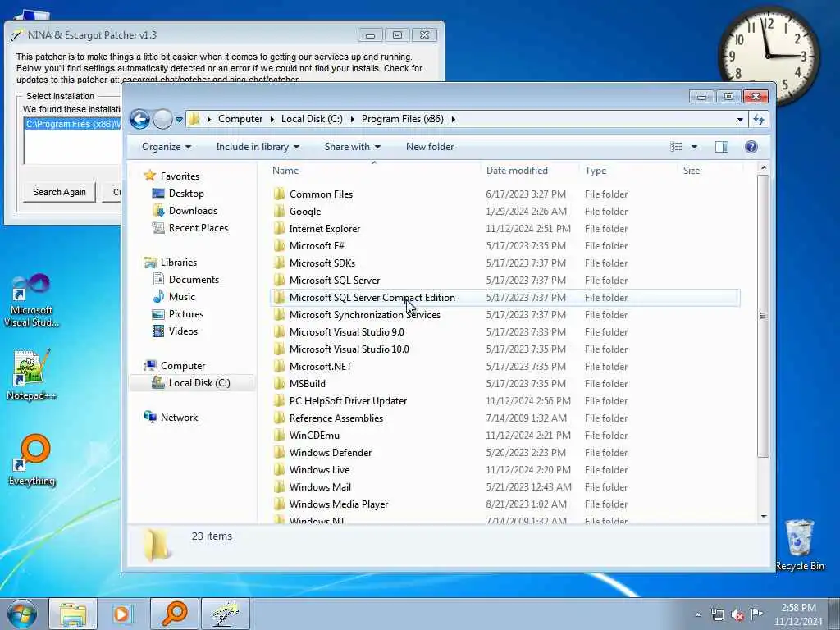Screen dimensions: 840x630
Task: Open the recent pages dropdown arrow
Action: (179, 120)
